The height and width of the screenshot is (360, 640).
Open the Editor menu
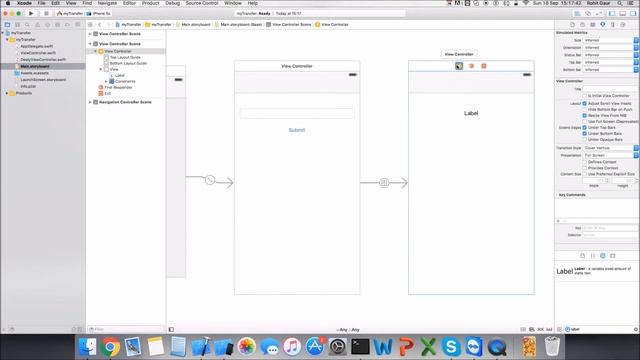pyautogui.click(x=129, y=3)
